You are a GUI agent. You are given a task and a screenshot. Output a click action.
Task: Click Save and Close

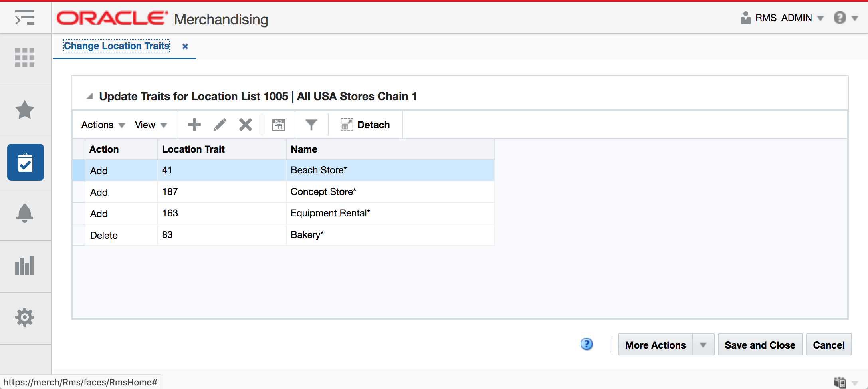coord(760,344)
